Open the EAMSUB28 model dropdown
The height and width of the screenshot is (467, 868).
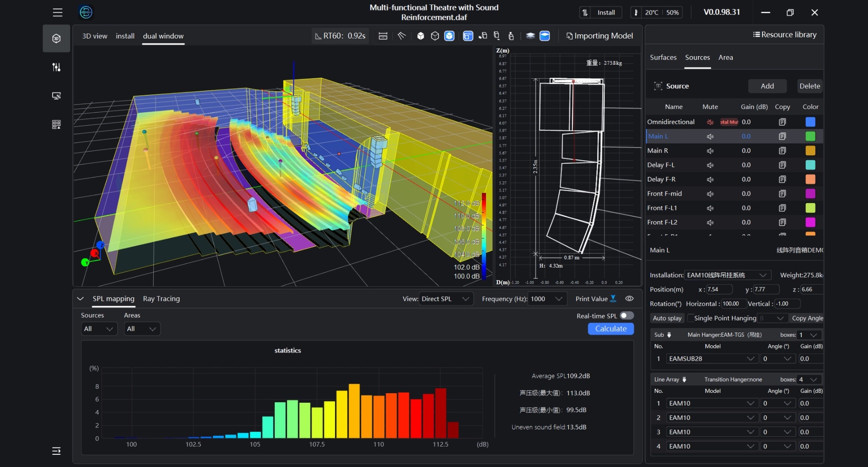pyautogui.click(x=712, y=359)
